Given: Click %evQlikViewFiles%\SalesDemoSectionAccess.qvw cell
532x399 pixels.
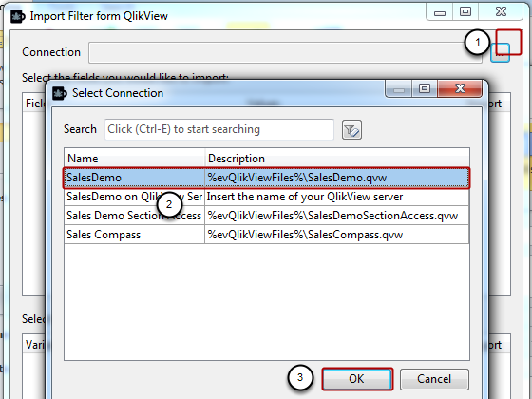Looking at the screenshot, I should coord(337,216).
